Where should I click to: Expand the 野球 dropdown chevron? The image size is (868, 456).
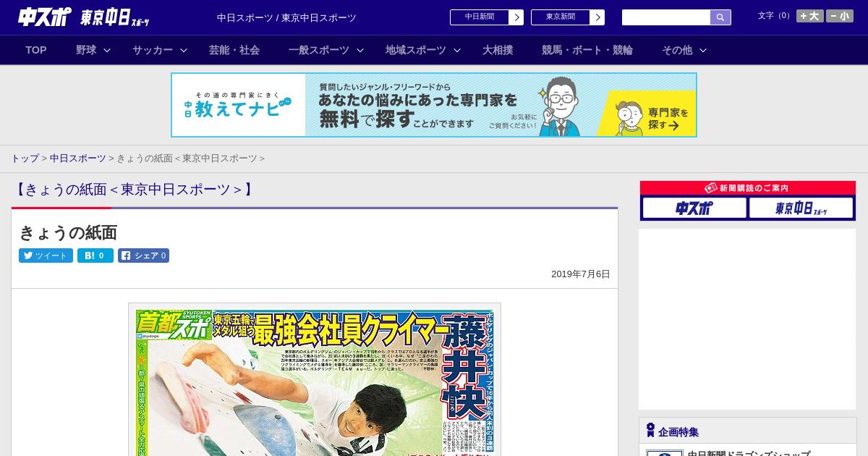[x=107, y=51]
